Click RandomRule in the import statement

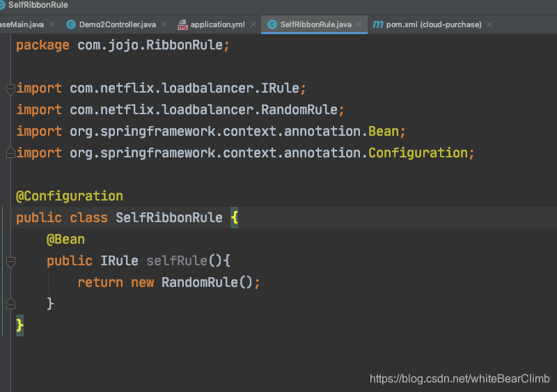click(299, 110)
